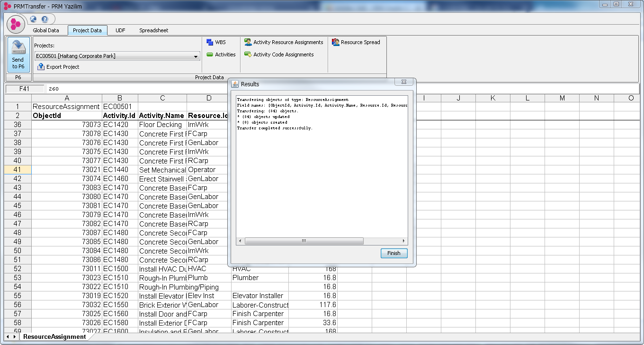Click the help question mark icon
Viewport: 644px width, 345px height.
tap(45, 19)
